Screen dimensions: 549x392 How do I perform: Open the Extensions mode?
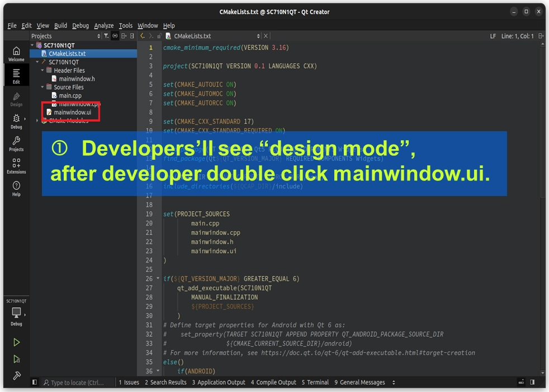point(16,166)
